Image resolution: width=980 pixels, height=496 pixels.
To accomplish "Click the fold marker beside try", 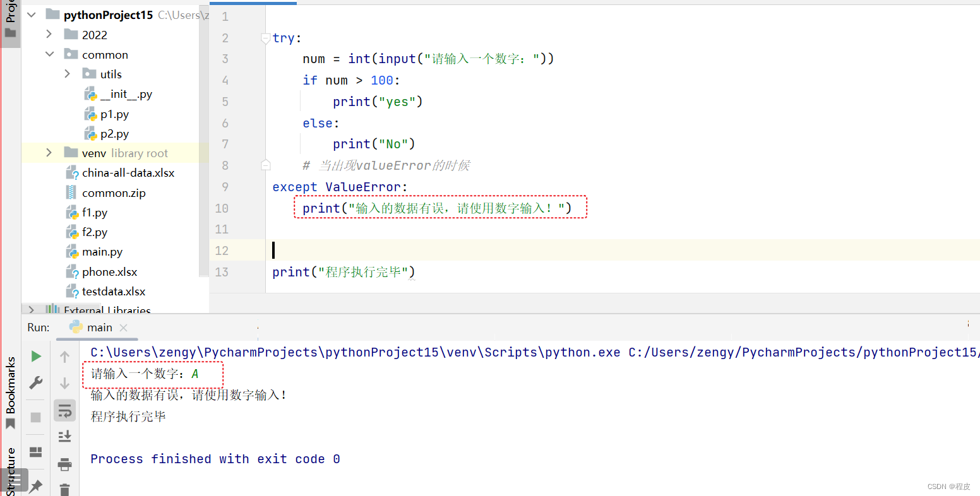I will [x=266, y=38].
